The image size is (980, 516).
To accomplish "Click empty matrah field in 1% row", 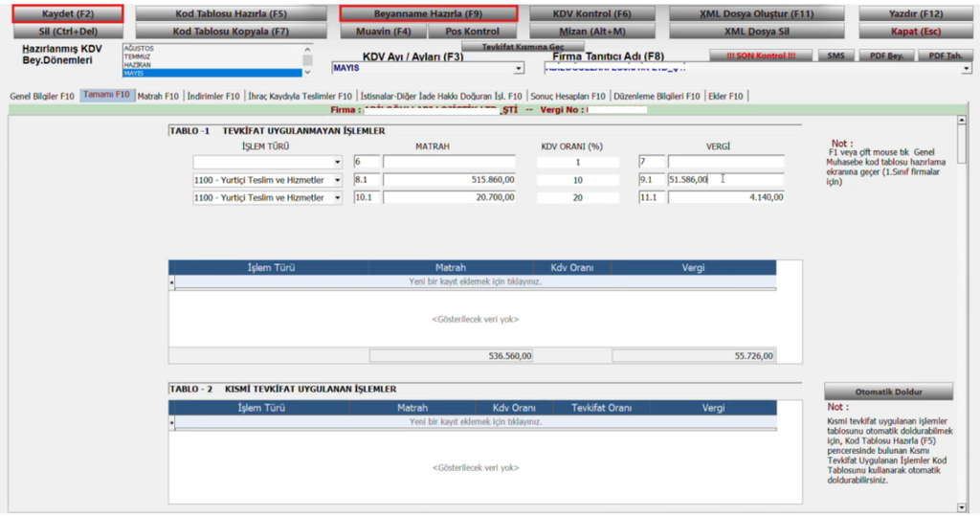I will 450,162.
